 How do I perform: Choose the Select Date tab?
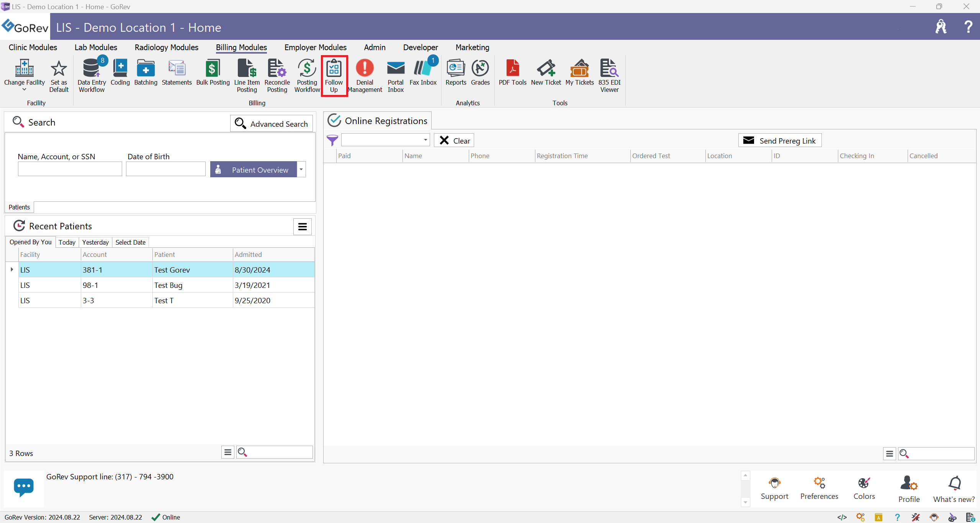tap(130, 242)
